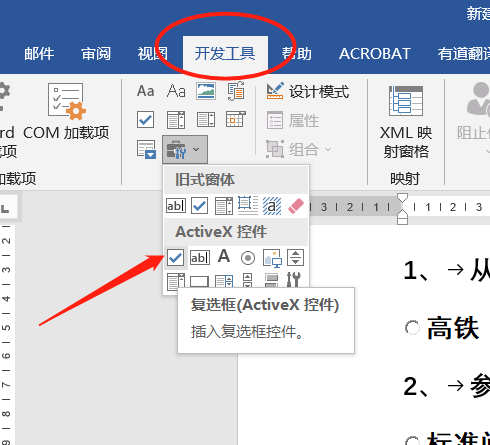Image resolution: width=490 pixels, height=445 pixels.
Task: Open XML 映射窗格 pane
Action: click(x=406, y=122)
